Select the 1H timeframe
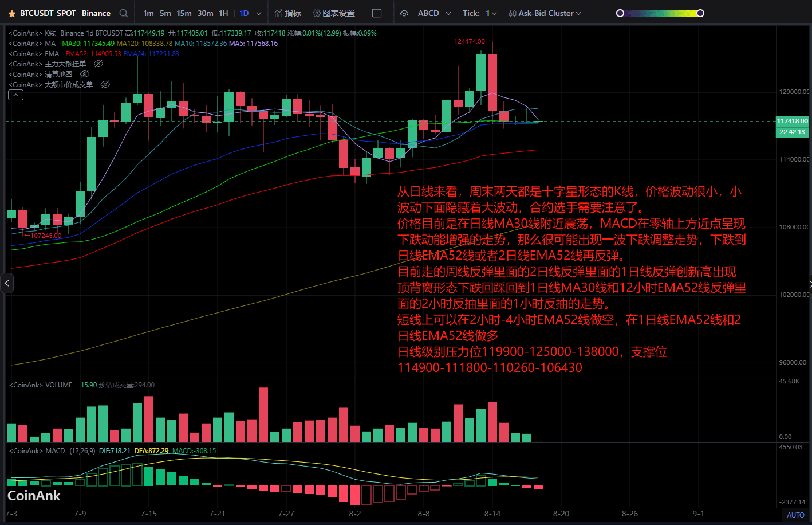This screenshot has height=525, width=812. point(223,13)
